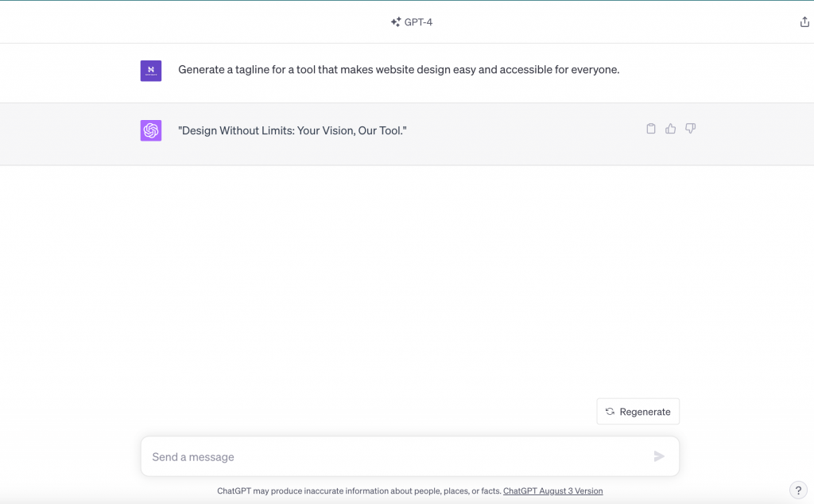Click the assistant's response message row
The height and width of the screenshot is (504, 814).
pos(407,134)
